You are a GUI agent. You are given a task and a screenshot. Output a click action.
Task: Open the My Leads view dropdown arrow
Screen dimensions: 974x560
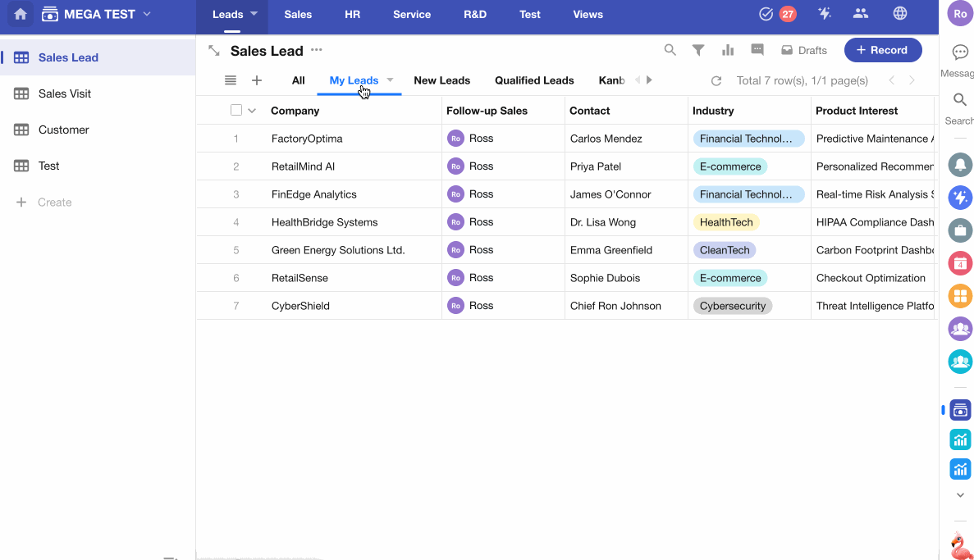391,80
